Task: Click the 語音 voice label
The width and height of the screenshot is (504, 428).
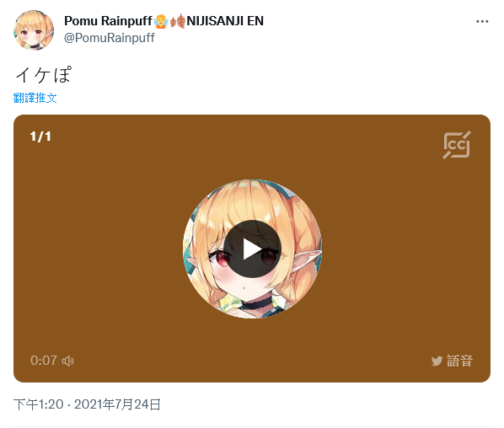Action: pyautogui.click(x=459, y=361)
